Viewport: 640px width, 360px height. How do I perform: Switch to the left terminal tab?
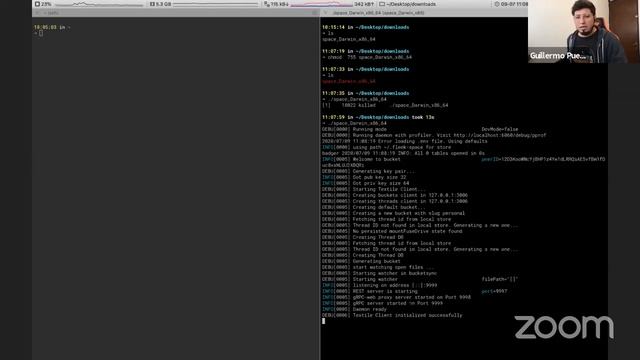coord(176,13)
